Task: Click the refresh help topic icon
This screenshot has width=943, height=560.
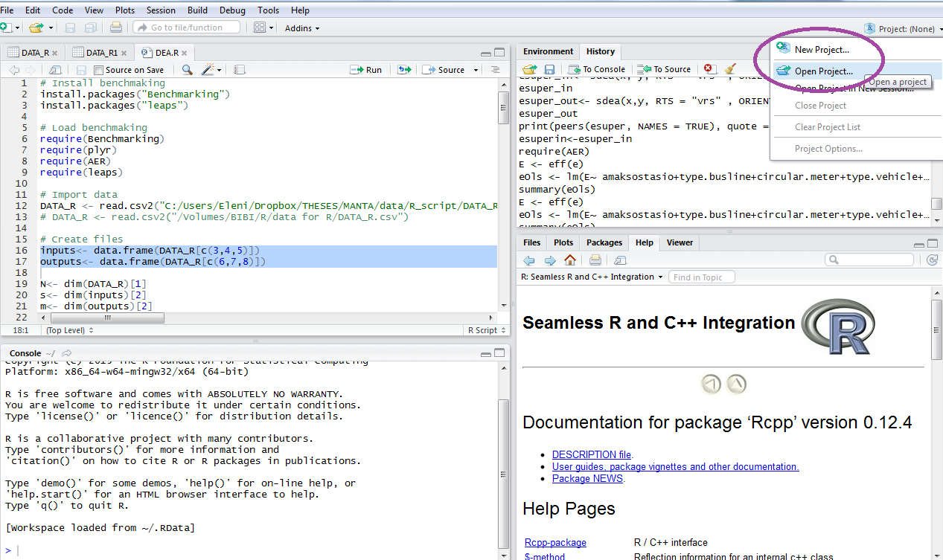Action: coord(933,260)
